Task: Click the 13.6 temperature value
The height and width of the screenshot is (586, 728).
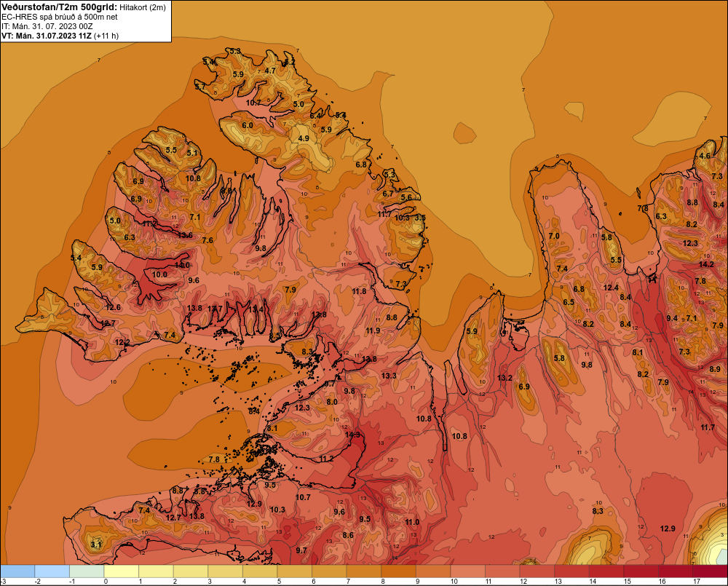Action: click(185, 235)
